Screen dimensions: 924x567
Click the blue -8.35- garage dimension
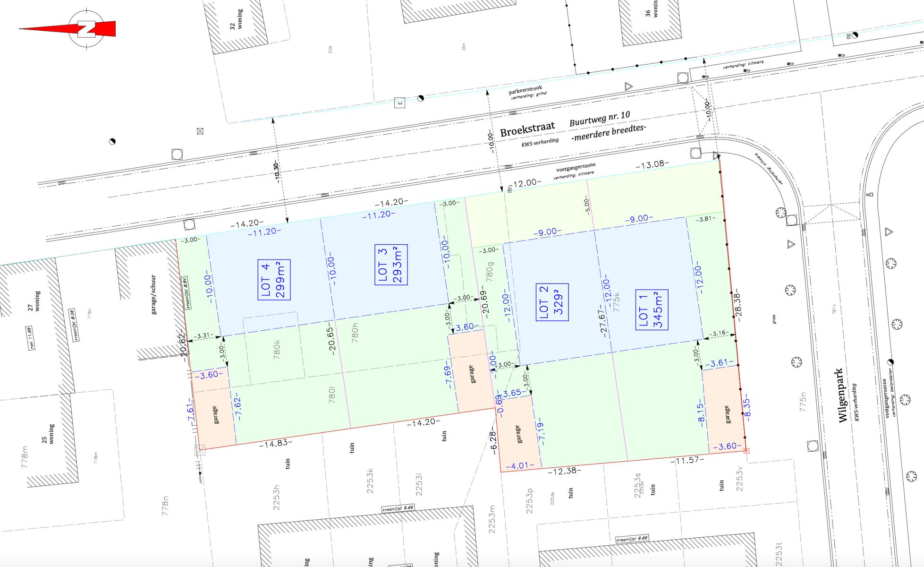(746, 408)
